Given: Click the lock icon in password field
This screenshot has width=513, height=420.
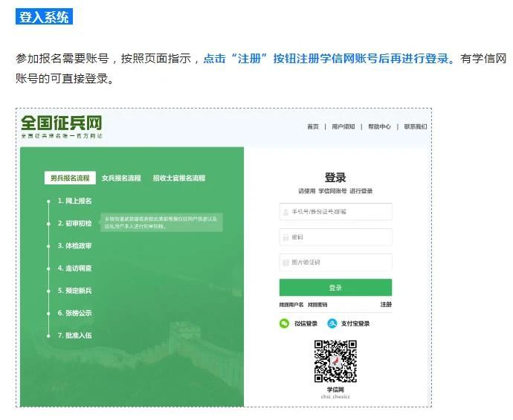Looking at the screenshot, I should pos(285,237).
